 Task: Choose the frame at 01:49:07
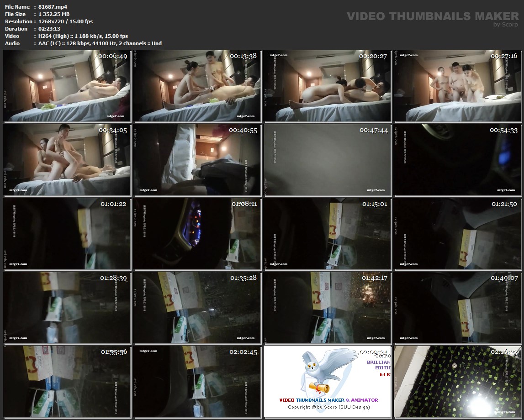click(x=457, y=308)
